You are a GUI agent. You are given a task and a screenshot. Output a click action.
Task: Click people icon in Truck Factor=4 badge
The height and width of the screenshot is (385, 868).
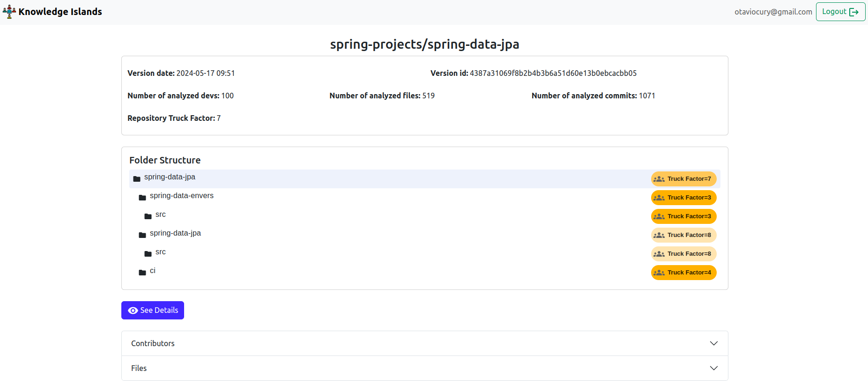(659, 273)
